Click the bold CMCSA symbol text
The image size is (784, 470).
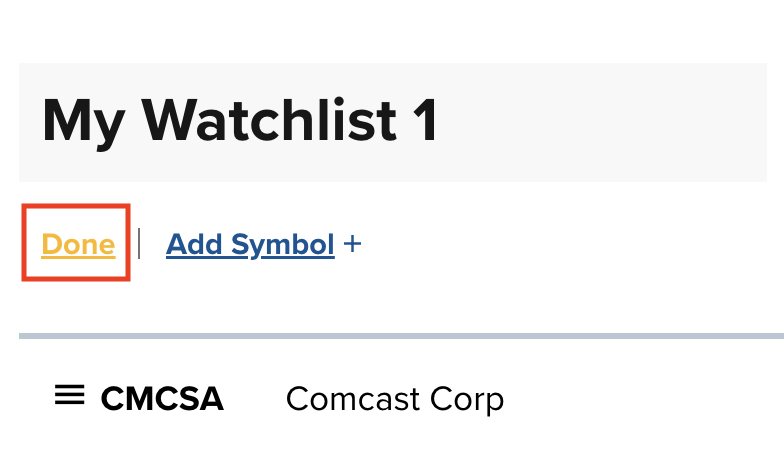click(162, 398)
